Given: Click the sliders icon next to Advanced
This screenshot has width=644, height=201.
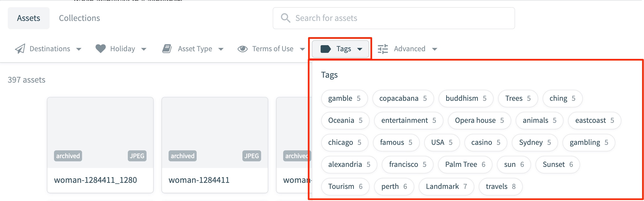Looking at the screenshot, I should coord(383,48).
